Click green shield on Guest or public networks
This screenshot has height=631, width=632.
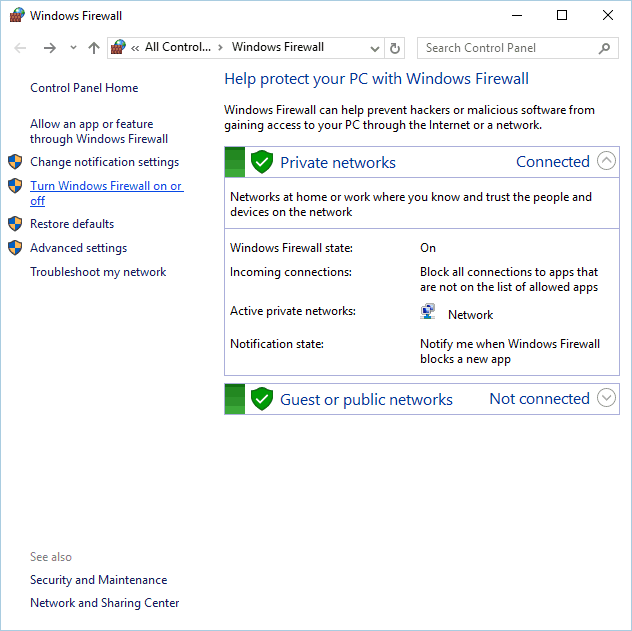262,399
